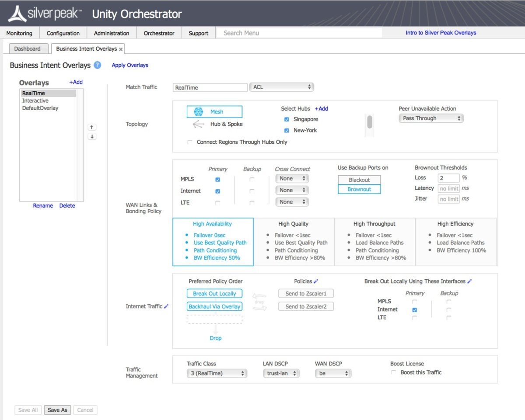
Task: Enable Boost this Traffic checkbox
Action: (394, 372)
